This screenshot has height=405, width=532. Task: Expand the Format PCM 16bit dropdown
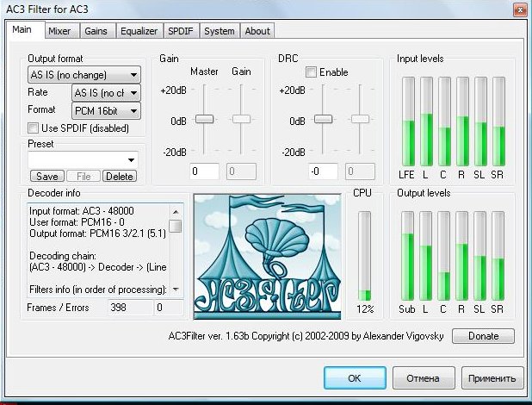[x=106, y=111]
